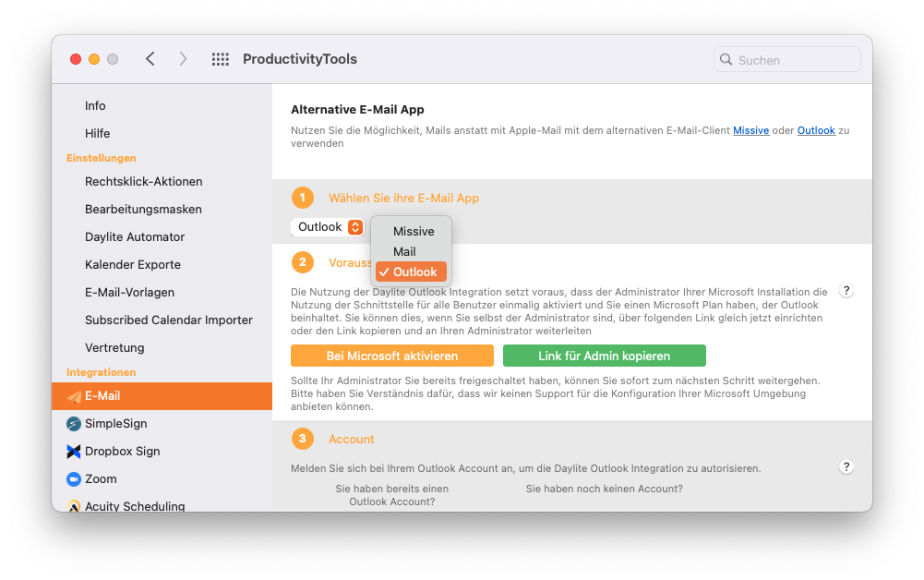The height and width of the screenshot is (580, 924).
Task: Click into the Suchen search field
Action: (x=787, y=59)
